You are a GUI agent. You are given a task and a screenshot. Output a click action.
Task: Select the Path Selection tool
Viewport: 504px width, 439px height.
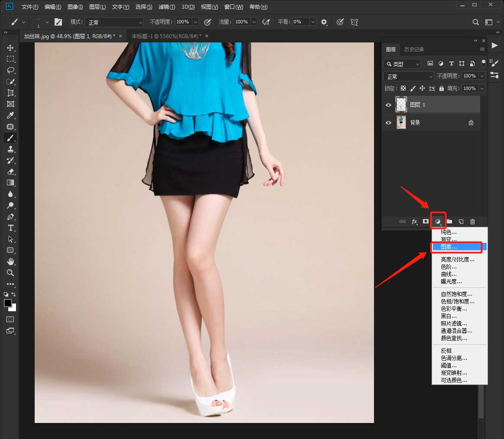tap(10, 239)
